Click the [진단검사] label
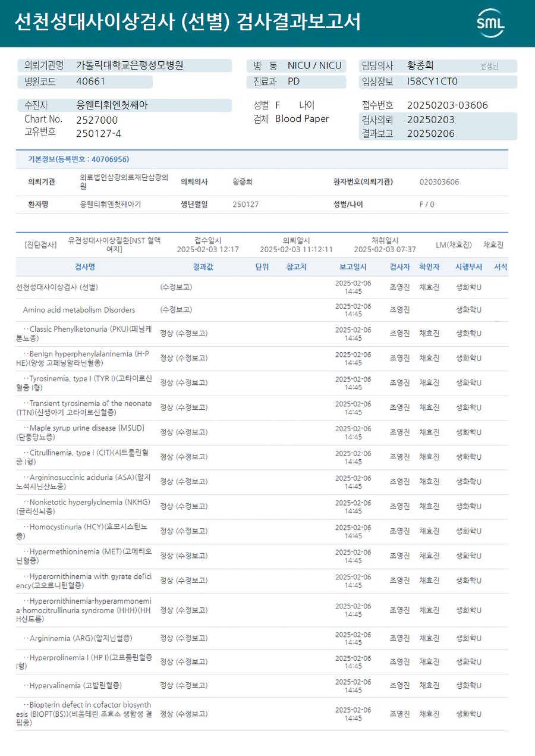 (x=40, y=244)
